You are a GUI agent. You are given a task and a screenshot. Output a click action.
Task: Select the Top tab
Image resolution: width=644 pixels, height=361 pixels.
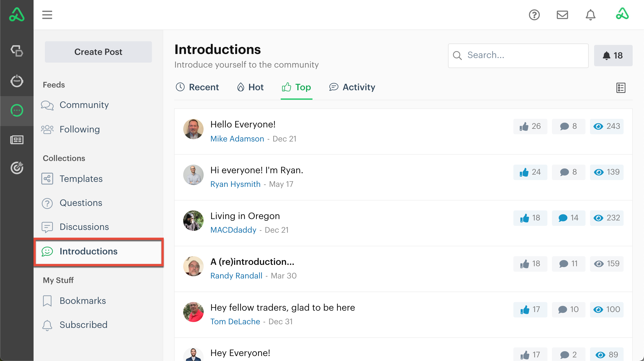[296, 87]
